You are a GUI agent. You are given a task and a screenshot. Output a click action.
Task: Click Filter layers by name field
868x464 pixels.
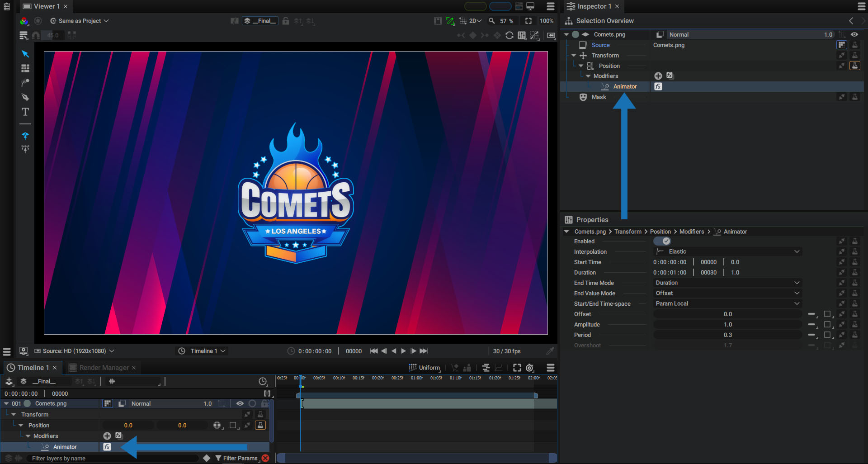(113, 458)
